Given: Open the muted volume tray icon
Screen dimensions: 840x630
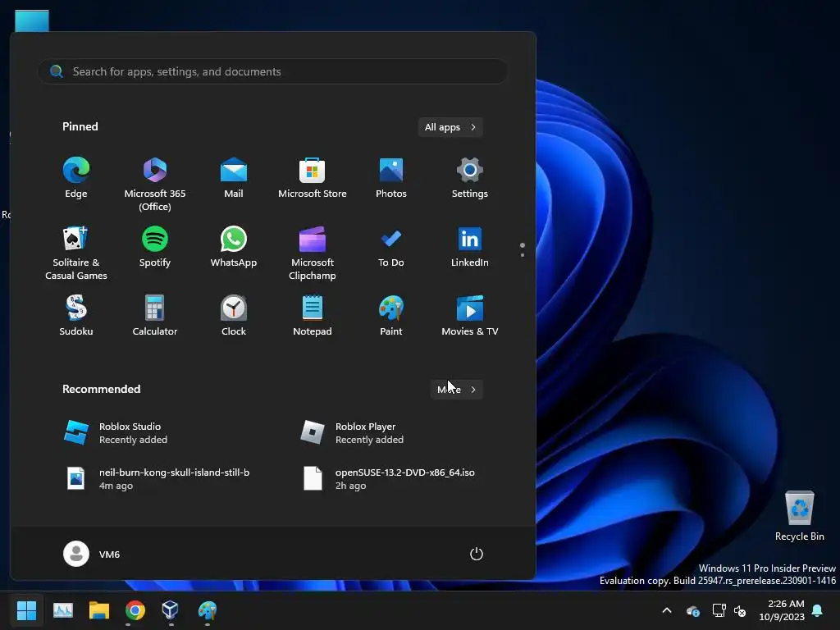Looking at the screenshot, I should click(x=740, y=610).
